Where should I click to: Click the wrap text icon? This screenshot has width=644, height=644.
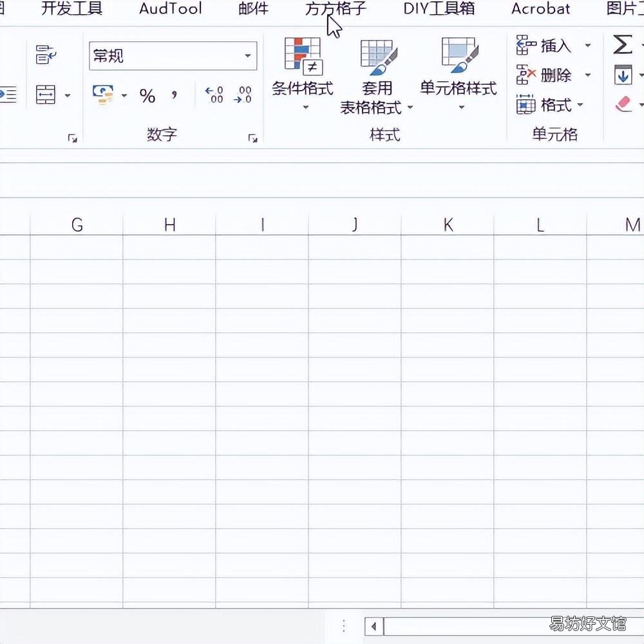click(x=46, y=55)
